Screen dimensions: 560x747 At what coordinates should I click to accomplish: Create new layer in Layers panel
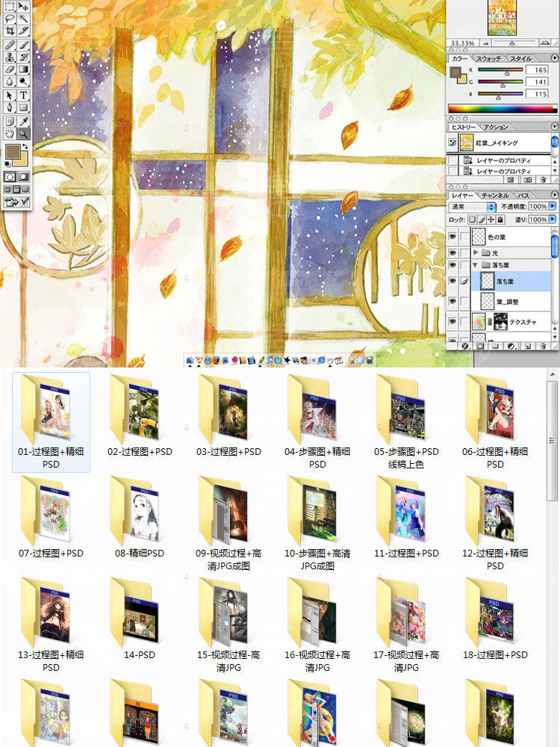point(527,347)
